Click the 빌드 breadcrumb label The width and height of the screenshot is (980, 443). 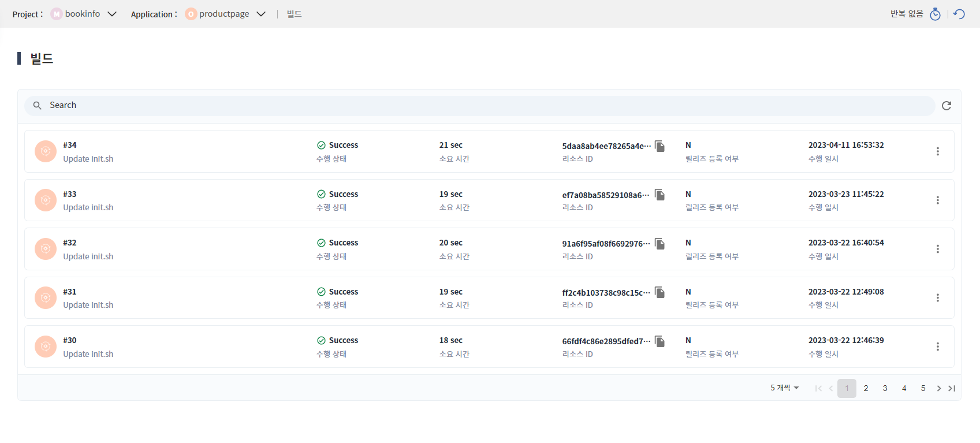295,14
